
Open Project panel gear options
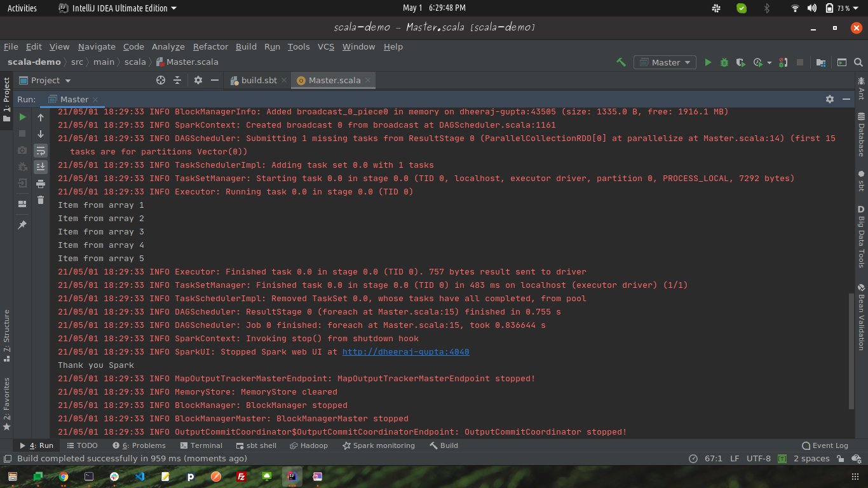[x=198, y=80]
